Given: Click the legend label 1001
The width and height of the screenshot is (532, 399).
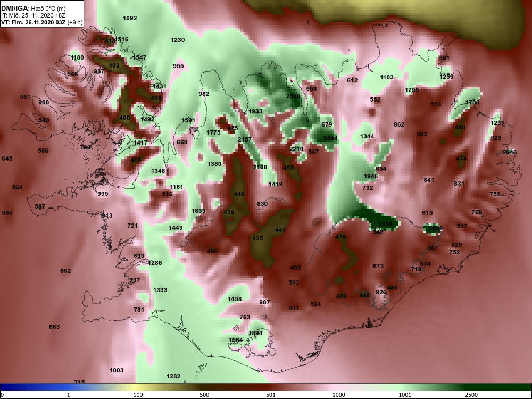Looking at the screenshot, I should pyautogui.click(x=405, y=395).
